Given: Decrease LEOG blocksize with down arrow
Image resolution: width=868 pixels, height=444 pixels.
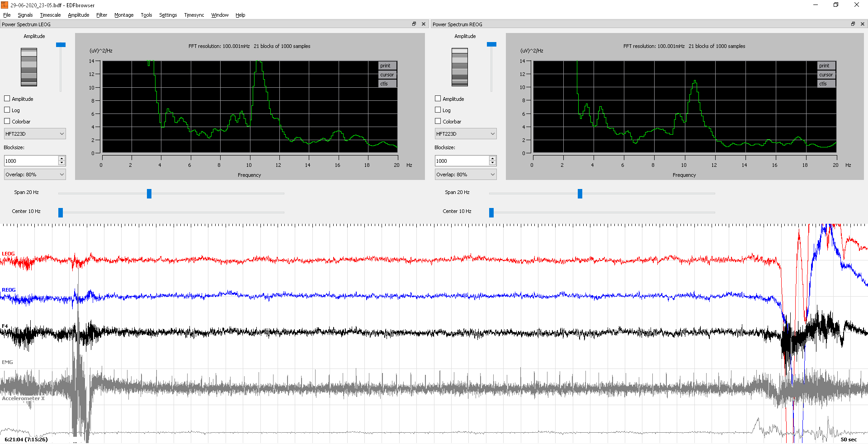Looking at the screenshot, I should [x=62, y=163].
